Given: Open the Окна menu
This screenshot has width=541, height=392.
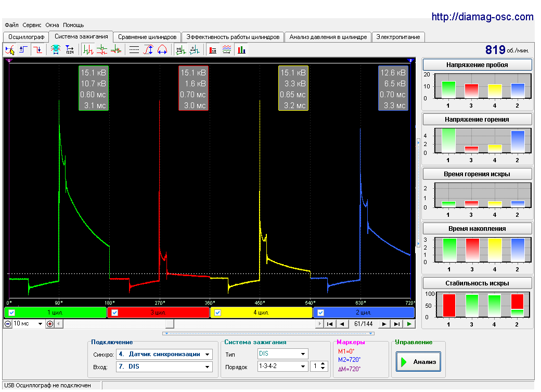Looking at the screenshot, I should pyautogui.click(x=52, y=25).
